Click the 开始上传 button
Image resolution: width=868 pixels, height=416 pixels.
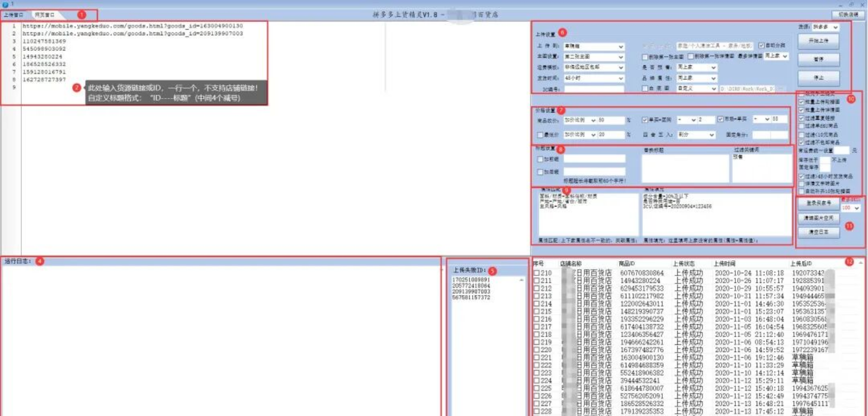click(818, 41)
